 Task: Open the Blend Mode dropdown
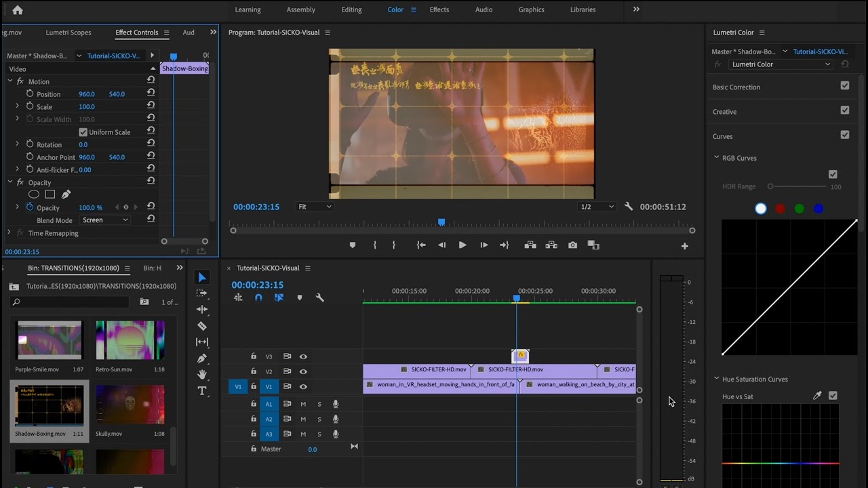[x=105, y=220]
